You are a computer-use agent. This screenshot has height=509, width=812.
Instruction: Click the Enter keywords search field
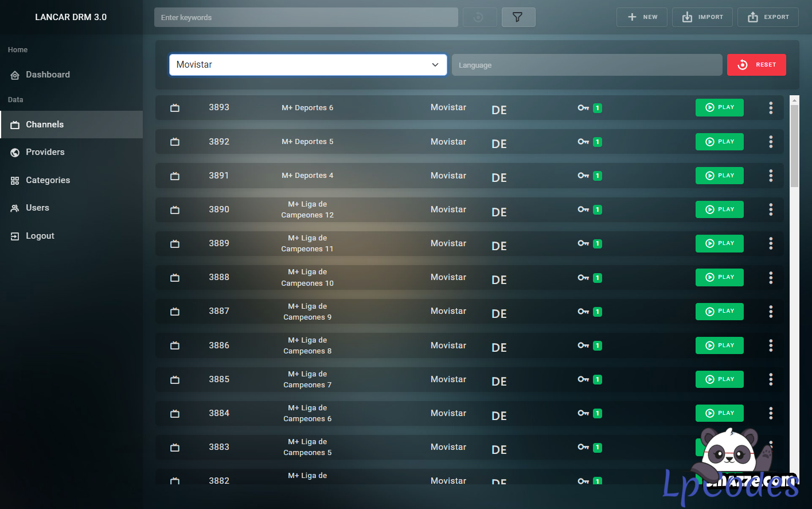(306, 17)
